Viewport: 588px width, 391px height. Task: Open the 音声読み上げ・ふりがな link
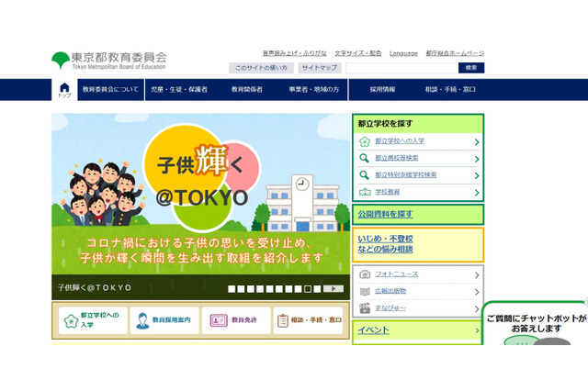294,53
